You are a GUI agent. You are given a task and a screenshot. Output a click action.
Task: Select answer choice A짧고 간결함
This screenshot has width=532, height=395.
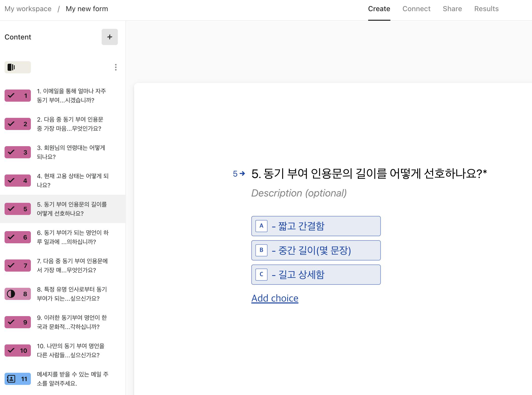316,226
